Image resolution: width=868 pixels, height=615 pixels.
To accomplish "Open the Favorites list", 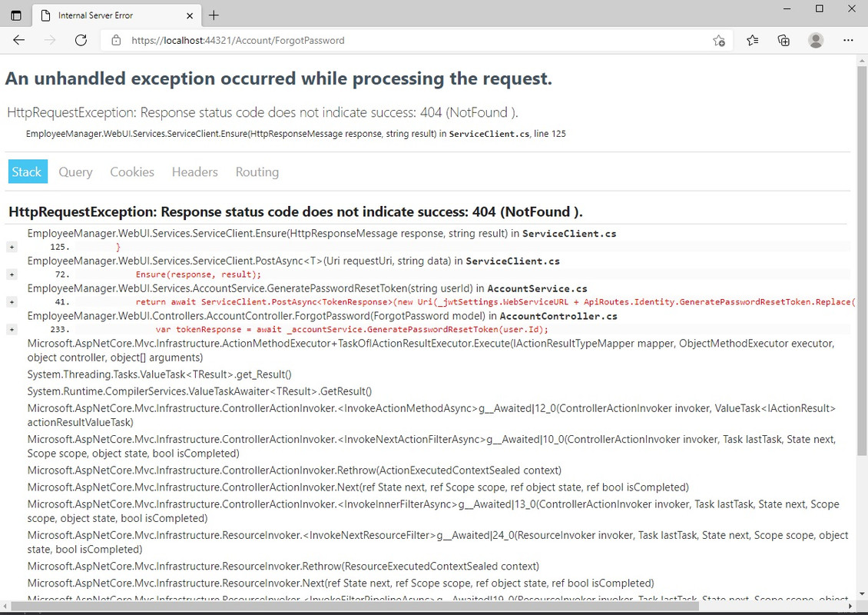I will pos(752,40).
